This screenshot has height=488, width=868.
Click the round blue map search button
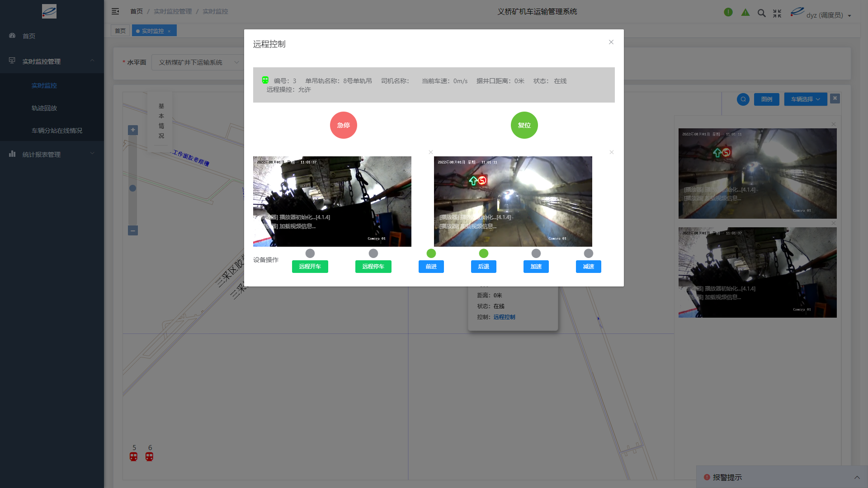click(x=743, y=99)
